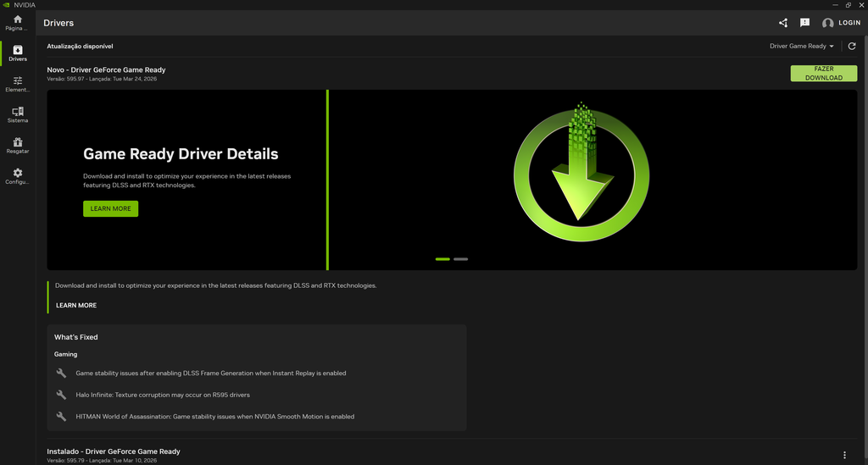The image size is (868, 465).
Task: Click the green download arrow banner image
Action: pyautogui.click(x=581, y=173)
